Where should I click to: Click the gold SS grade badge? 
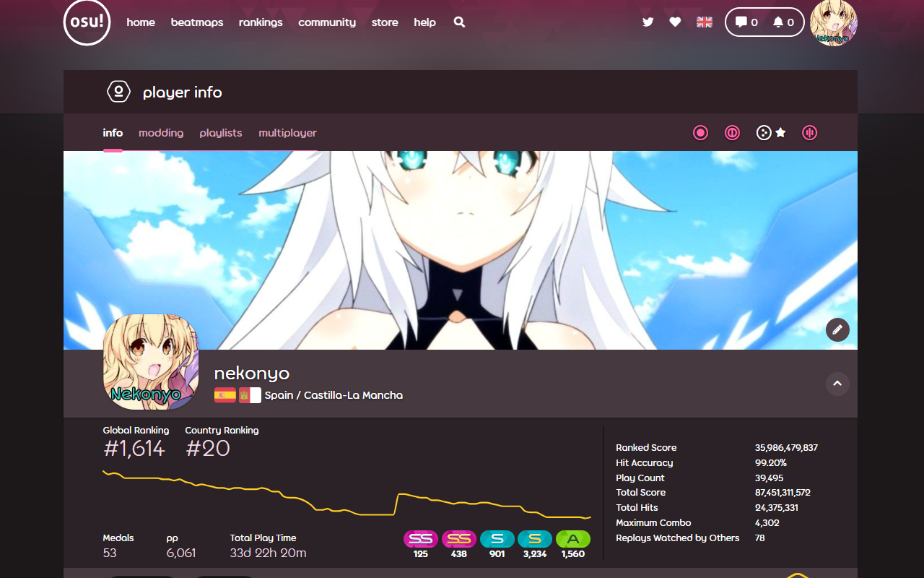(459, 539)
